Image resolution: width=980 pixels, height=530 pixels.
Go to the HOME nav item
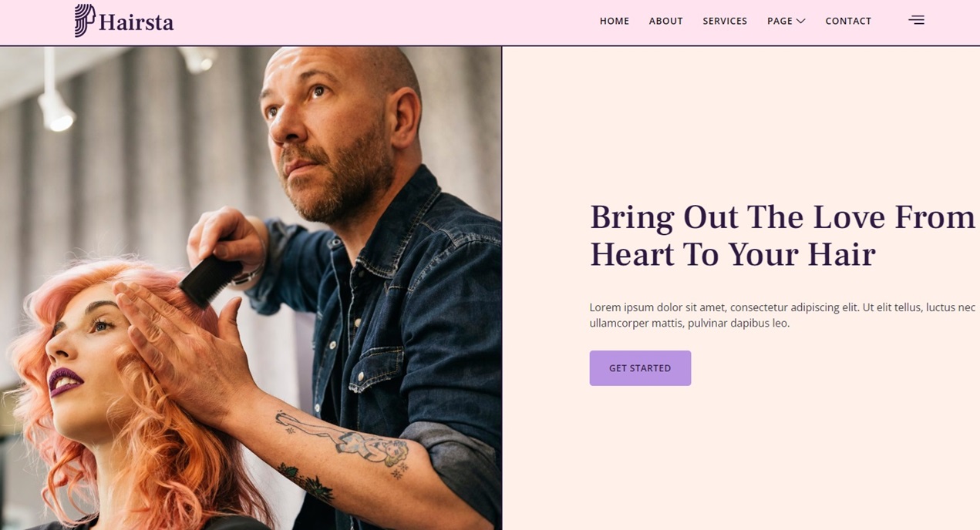point(615,21)
